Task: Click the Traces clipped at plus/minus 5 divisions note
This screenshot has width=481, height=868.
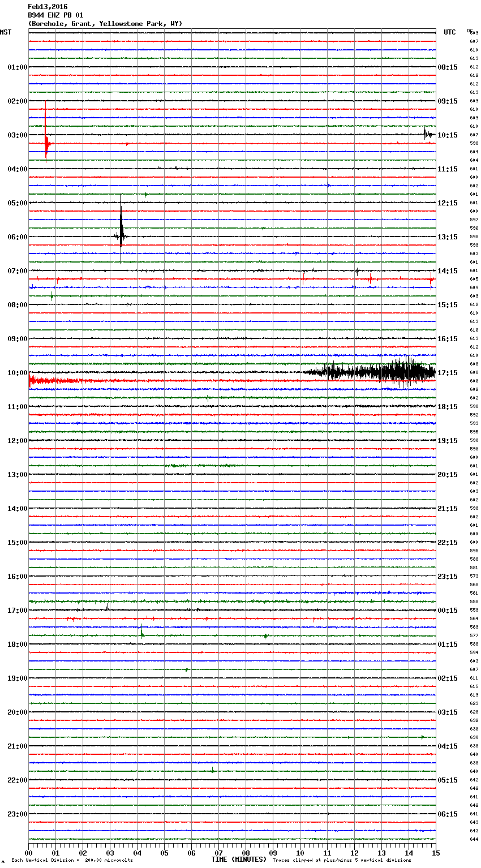Action: pos(342,861)
